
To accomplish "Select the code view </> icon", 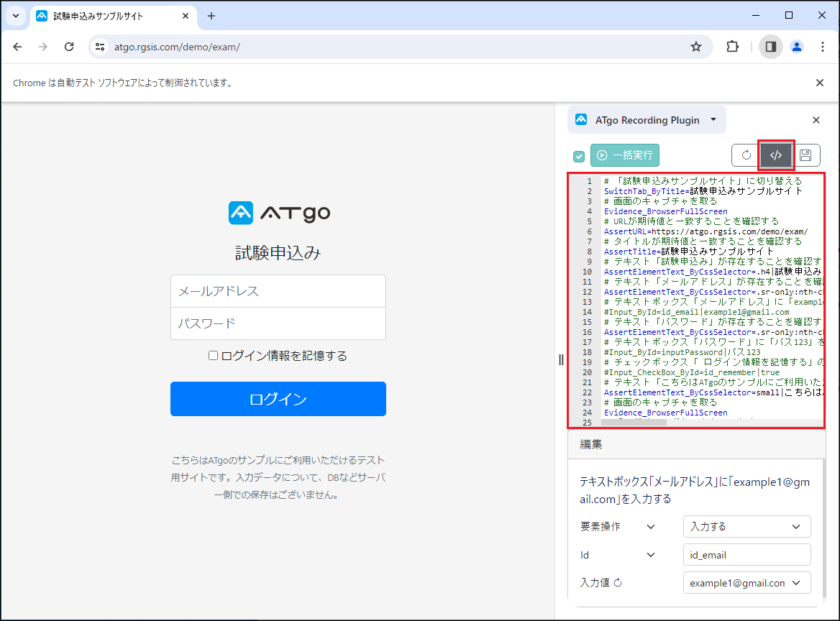I will (x=776, y=155).
